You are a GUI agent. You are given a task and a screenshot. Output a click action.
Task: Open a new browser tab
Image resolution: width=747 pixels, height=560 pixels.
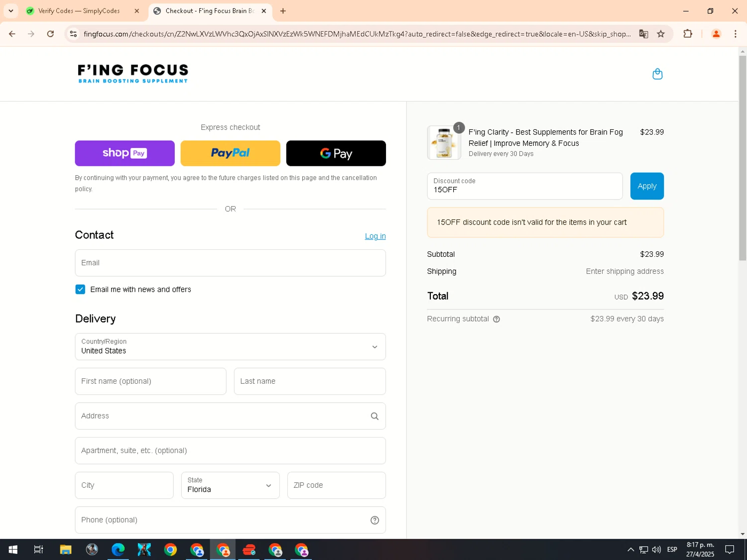click(x=283, y=11)
